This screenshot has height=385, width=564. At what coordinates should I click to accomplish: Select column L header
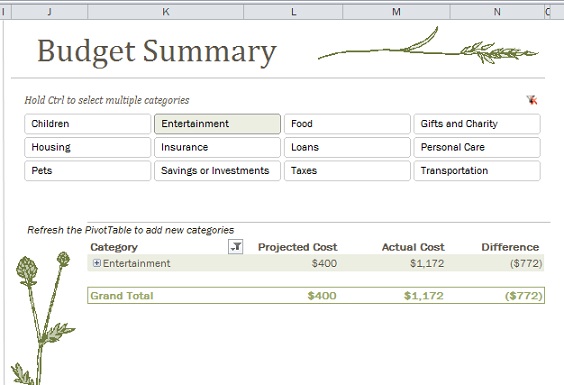293,12
